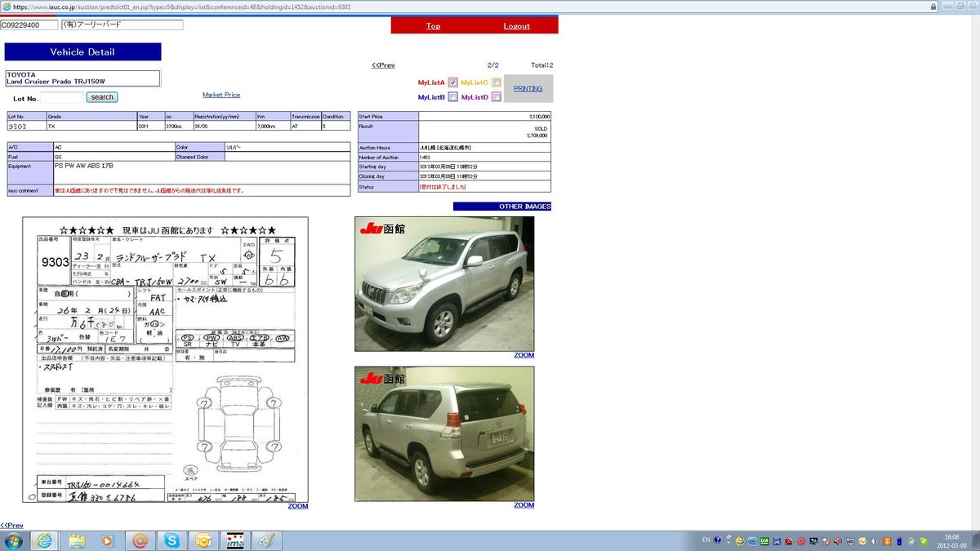
Task: Click the bottom <<Prev link
Action: click(11, 526)
